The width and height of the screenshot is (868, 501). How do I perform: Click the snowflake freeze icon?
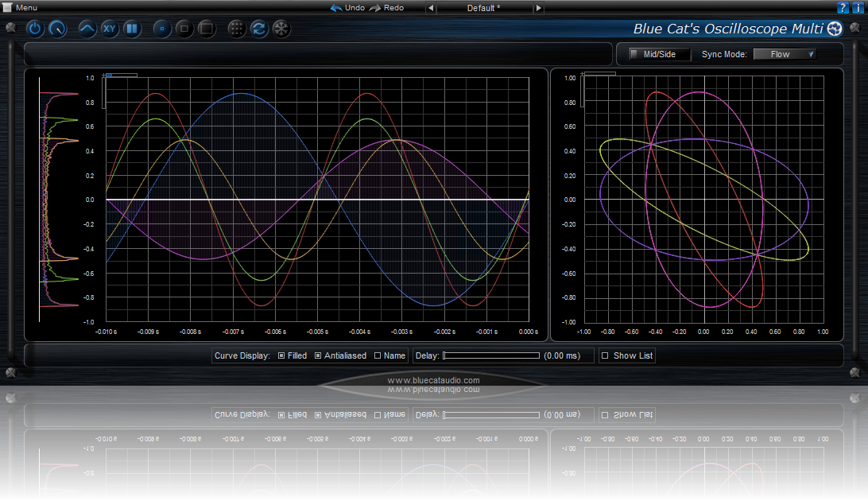coord(281,29)
